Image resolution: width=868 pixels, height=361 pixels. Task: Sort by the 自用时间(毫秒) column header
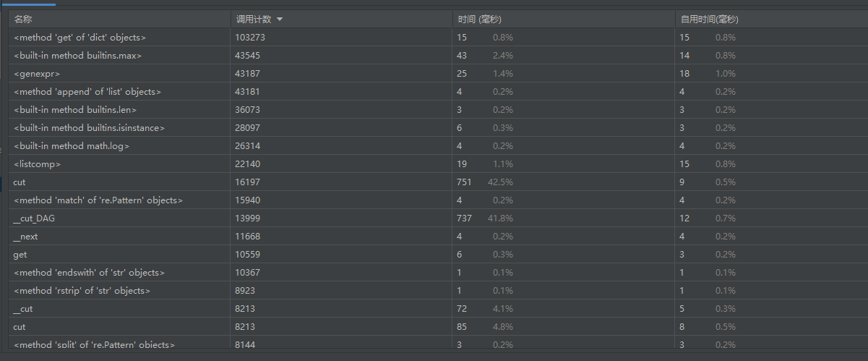(x=709, y=20)
